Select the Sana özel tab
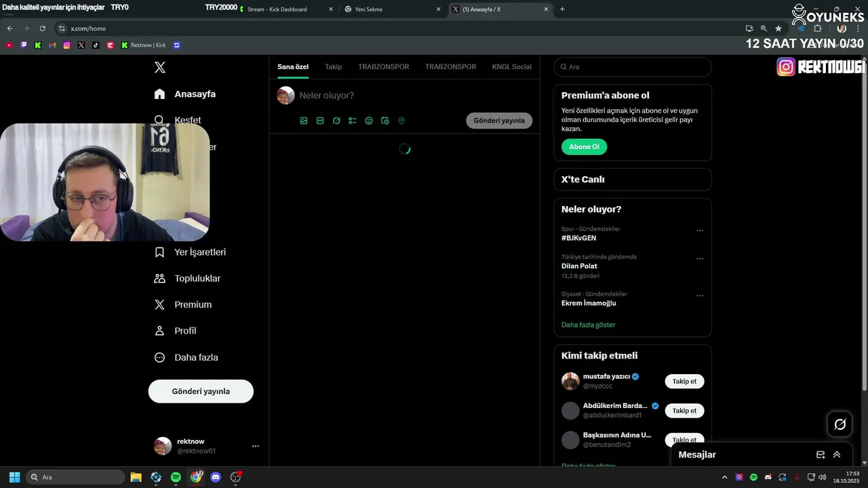This screenshot has height=488, width=868. (x=293, y=67)
